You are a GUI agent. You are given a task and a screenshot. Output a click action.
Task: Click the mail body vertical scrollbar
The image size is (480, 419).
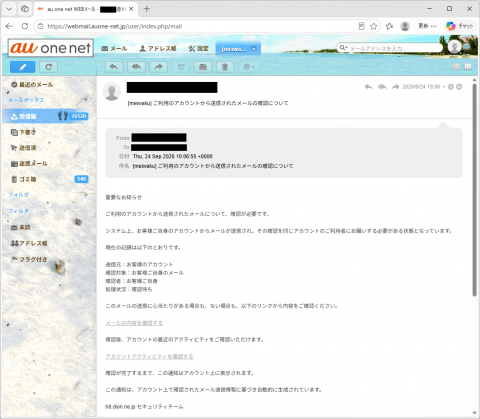tap(474, 190)
